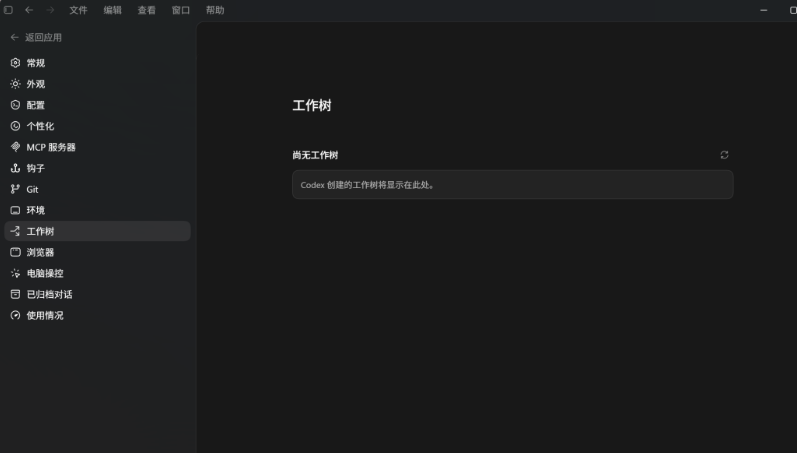This screenshot has height=453, width=797.
Task: Click the 环境 icon
Action: [x=15, y=210]
